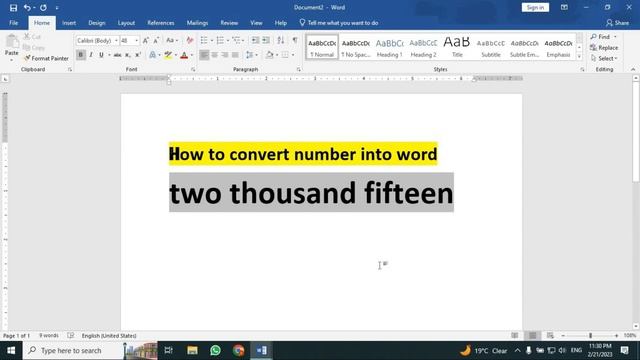Decrease paragraph indent
The image size is (640, 360).
point(255,40)
